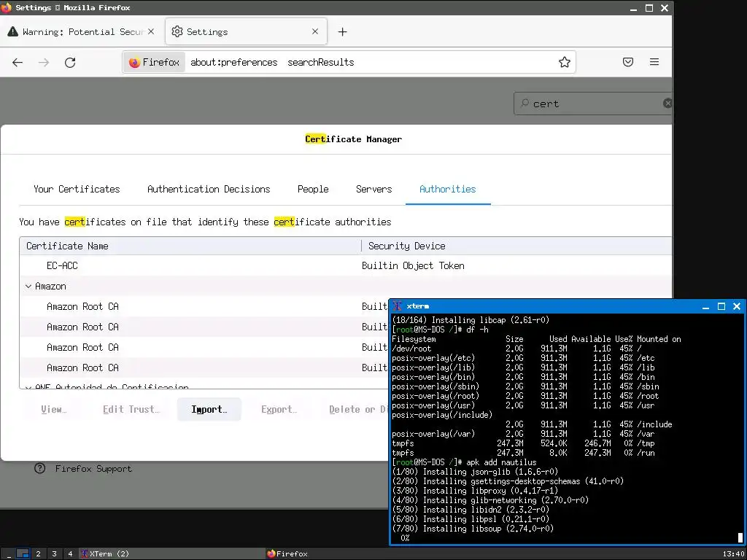Image resolution: width=747 pixels, height=560 pixels.
Task: Switch to the People tab
Action: point(313,189)
